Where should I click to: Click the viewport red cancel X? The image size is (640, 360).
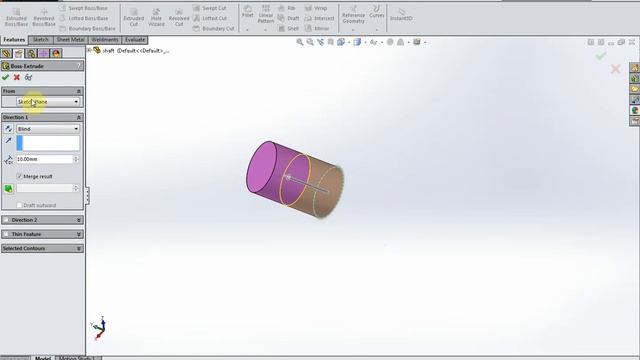click(x=616, y=69)
